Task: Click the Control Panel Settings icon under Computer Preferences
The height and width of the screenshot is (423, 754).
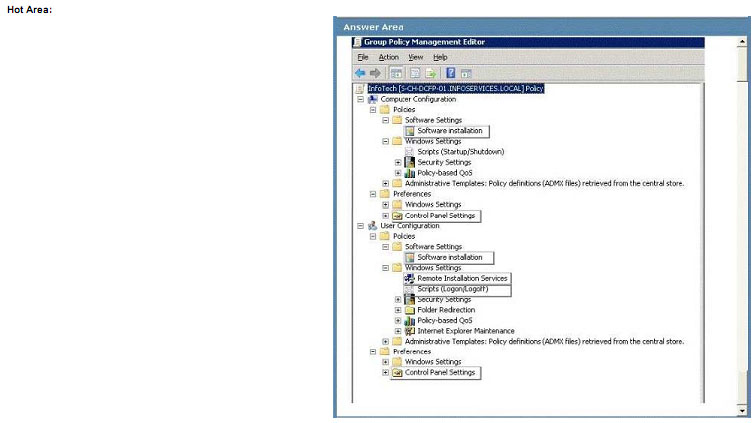Action: click(397, 216)
